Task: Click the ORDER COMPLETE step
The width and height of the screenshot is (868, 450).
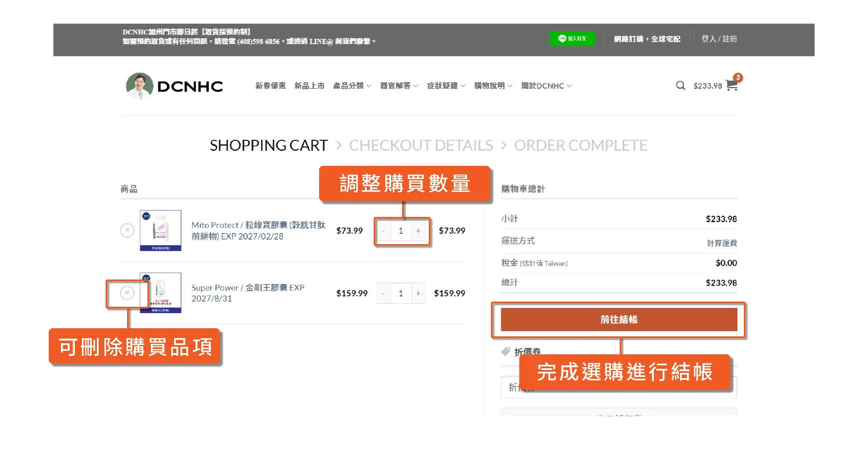Action: coord(581,146)
